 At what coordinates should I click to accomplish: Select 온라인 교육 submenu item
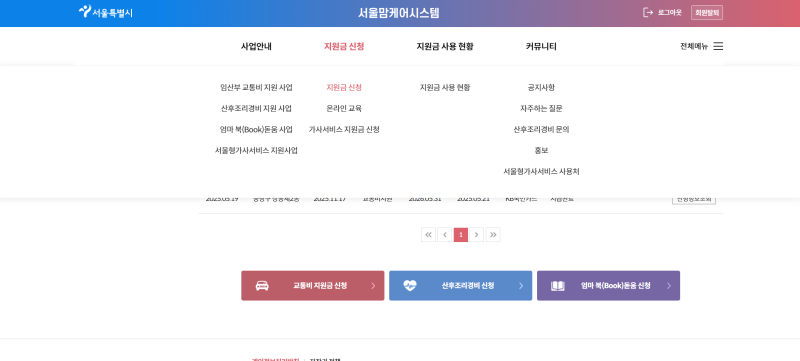[344, 109]
